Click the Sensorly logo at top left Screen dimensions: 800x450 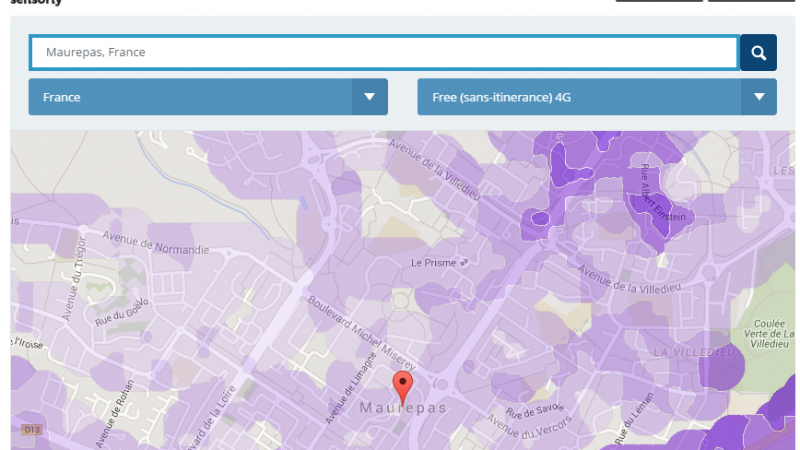pos(36,3)
